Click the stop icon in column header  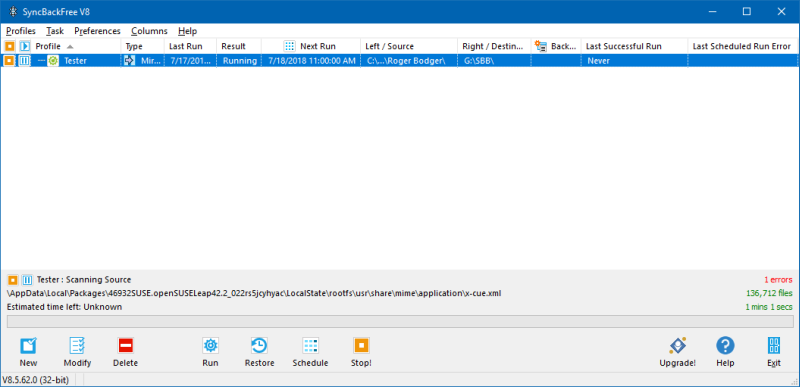(x=9, y=46)
